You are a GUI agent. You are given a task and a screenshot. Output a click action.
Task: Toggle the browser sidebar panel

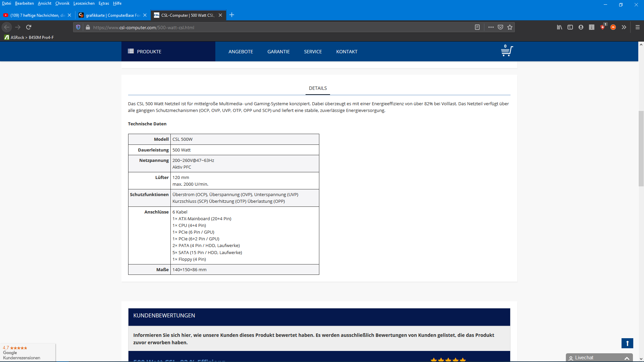coord(570,27)
